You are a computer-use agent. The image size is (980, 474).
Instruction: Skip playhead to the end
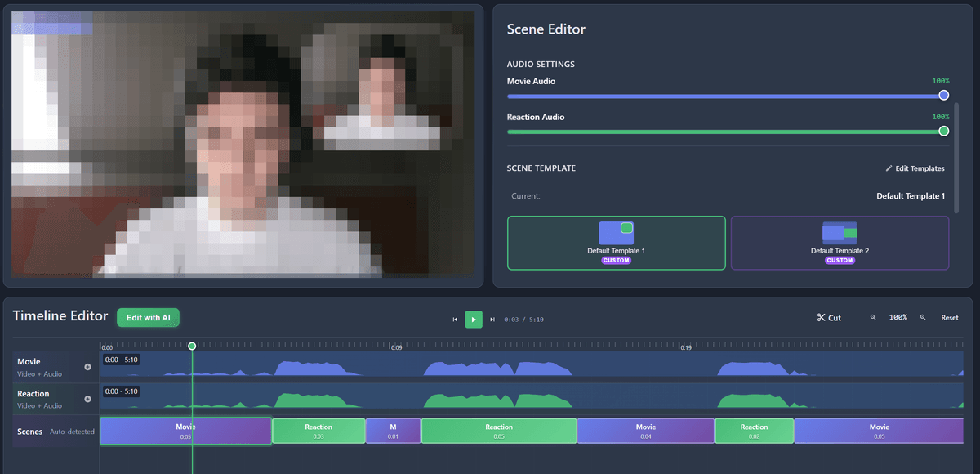pyautogui.click(x=492, y=319)
